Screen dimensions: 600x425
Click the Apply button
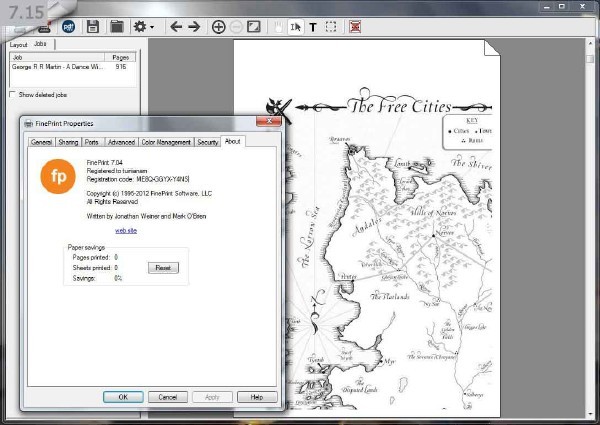(x=212, y=397)
